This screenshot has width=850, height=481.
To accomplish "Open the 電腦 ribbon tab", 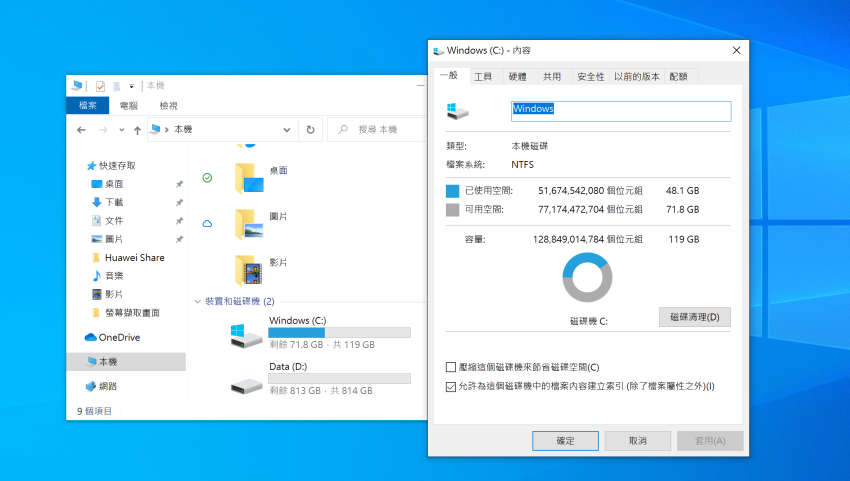I will [128, 105].
